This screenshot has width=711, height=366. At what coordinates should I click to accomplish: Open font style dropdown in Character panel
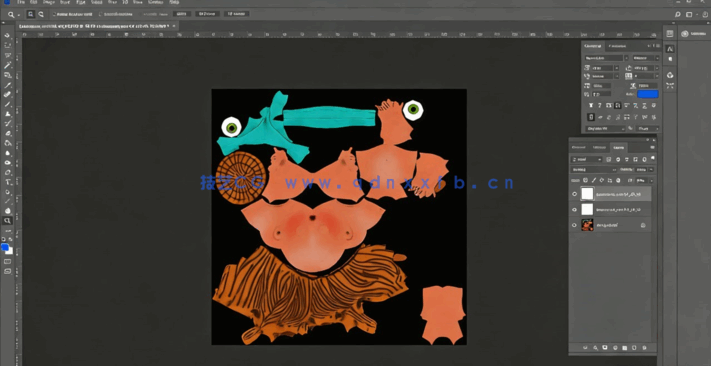click(x=646, y=58)
